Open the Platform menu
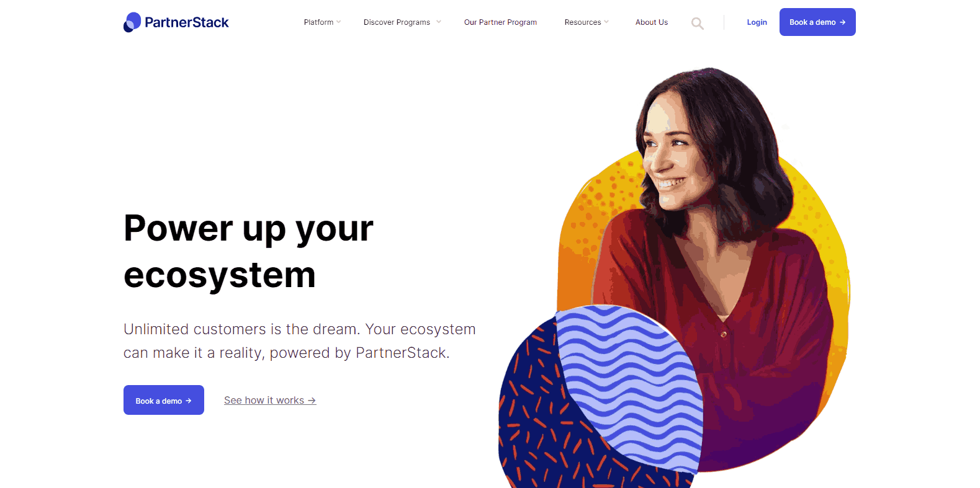980x488 pixels. coord(318,22)
